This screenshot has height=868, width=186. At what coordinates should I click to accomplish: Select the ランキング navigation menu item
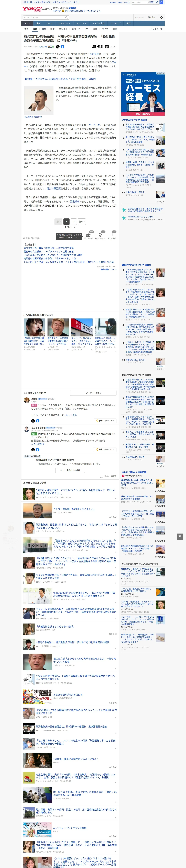pyautogui.click(x=115, y=24)
